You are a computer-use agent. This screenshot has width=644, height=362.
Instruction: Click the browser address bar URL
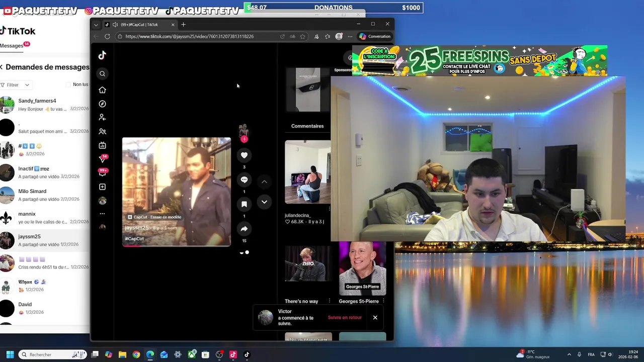pyautogui.click(x=189, y=36)
